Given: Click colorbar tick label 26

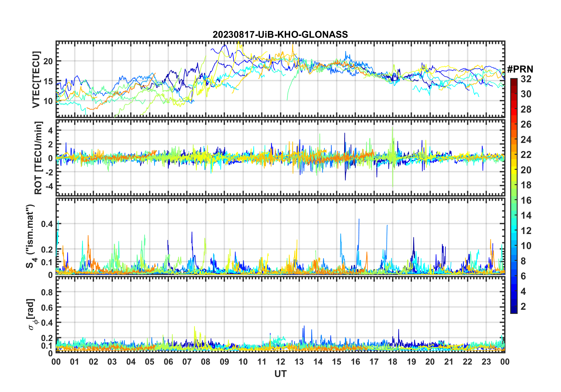Looking at the screenshot, I should [526, 124].
